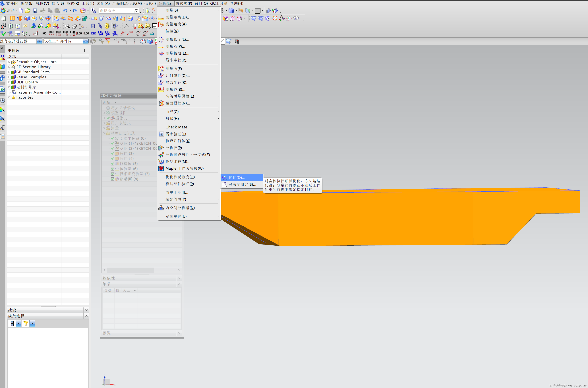Screen dimensions: 588x388
Task: Select the Trim Body icon
Action: point(94,18)
